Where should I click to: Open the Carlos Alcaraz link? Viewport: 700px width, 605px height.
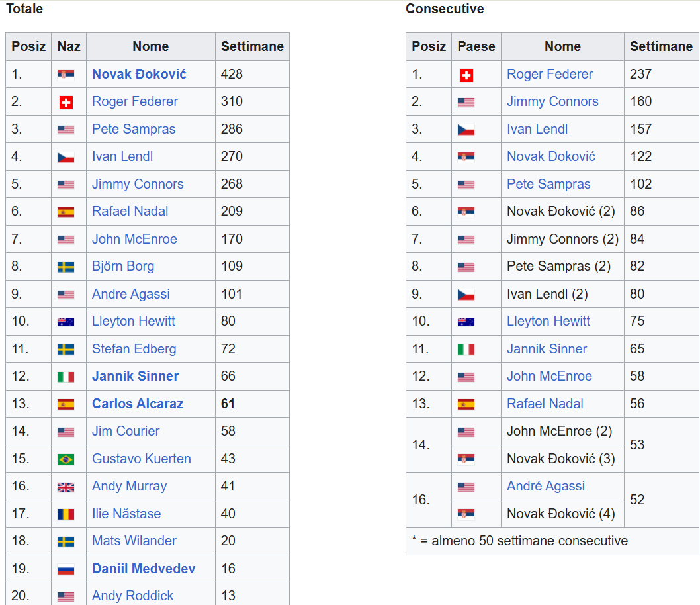point(138,404)
